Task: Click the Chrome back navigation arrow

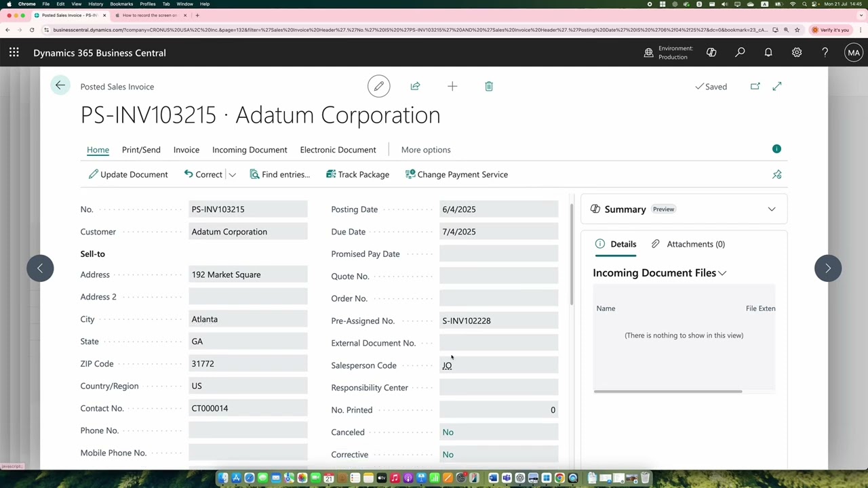Action: click(7, 30)
